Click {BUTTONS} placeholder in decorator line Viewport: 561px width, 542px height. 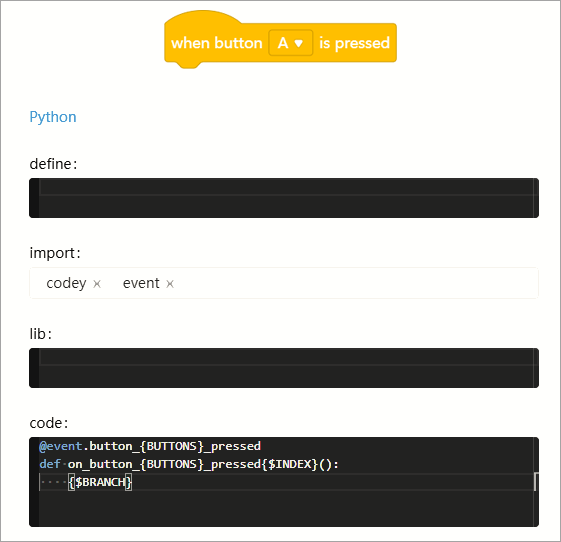(x=171, y=446)
